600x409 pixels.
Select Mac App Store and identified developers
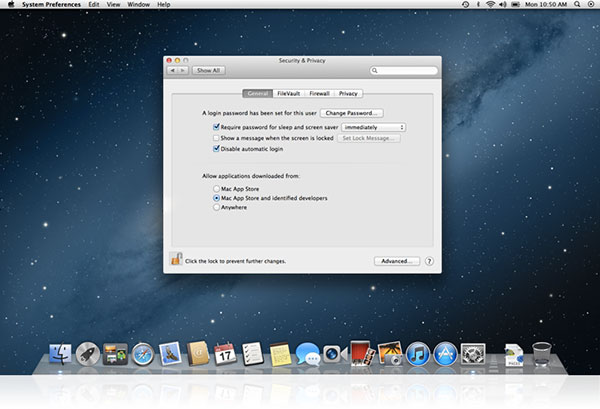pos(217,198)
